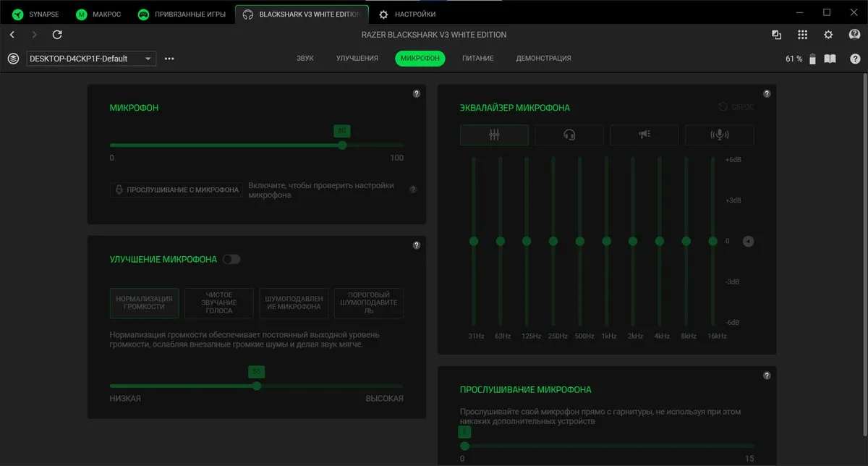Open the help icon of equalizer panel
The image size is (868, 466).
(x=767, y=94)
